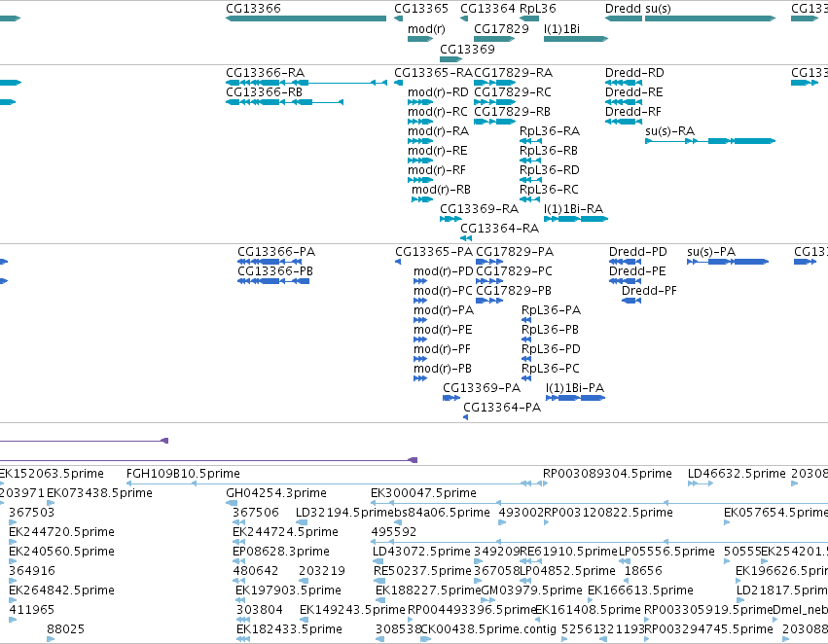The height and width of the screenshot is (644, 828).
Task: Click the CG13366-RA transcript glyph
Action: point(306,83)
